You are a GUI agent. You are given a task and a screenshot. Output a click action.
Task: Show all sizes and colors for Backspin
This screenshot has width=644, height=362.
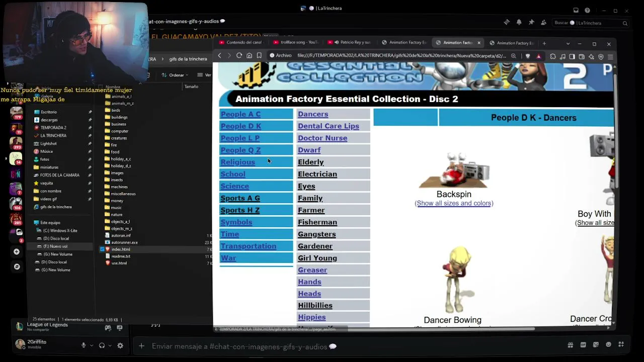tap(454, 203)
